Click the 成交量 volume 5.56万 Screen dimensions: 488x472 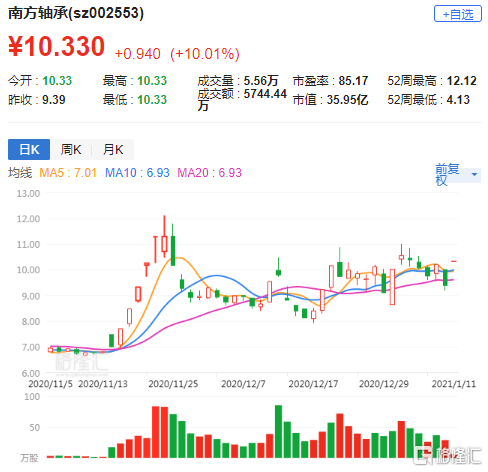click(x=261, y=81)
